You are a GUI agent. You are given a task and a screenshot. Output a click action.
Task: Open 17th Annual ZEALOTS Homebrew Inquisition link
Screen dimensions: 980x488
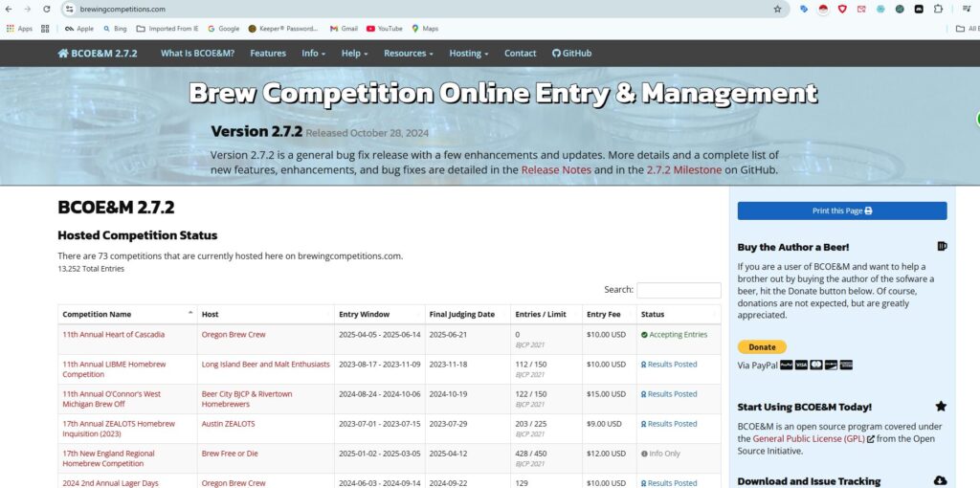(x=119, y=429)
